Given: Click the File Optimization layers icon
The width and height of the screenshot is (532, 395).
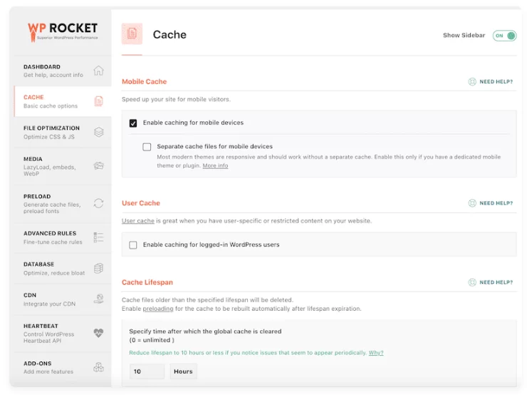Looking at the screenshot, I should (98, 132).
